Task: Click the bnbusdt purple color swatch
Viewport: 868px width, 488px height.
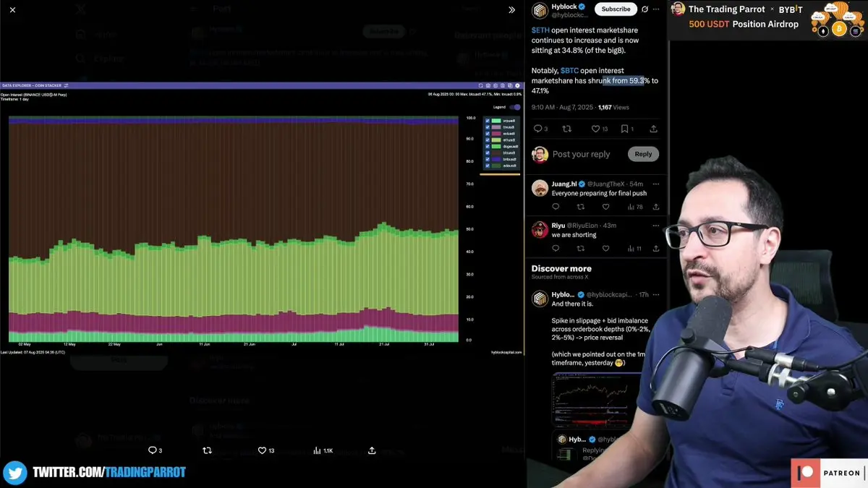Action: coord(496,159)
